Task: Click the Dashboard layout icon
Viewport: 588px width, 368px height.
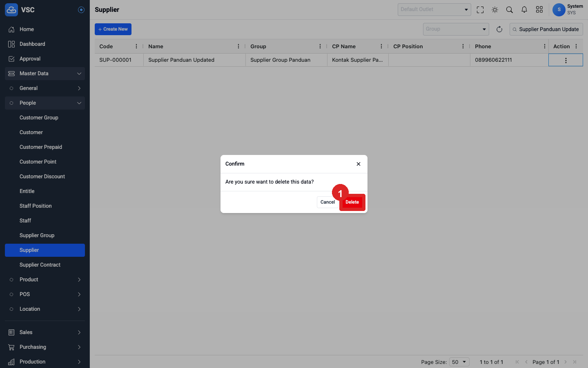Action: [11, 44]
